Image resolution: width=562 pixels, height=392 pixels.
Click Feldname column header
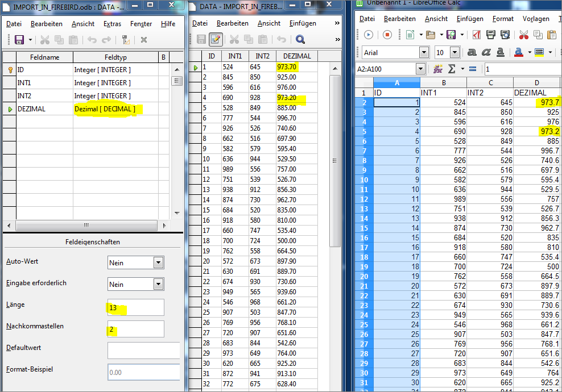tap(44, 57)
